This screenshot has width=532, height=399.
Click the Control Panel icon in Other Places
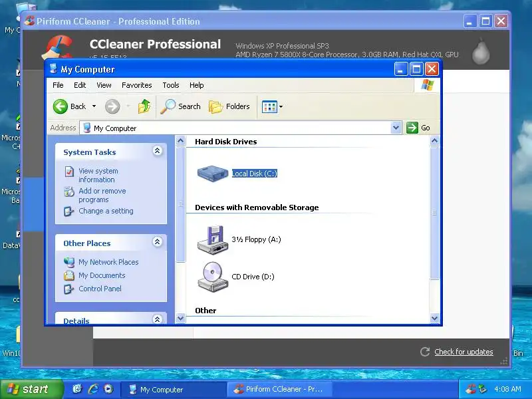coord(69,289)
